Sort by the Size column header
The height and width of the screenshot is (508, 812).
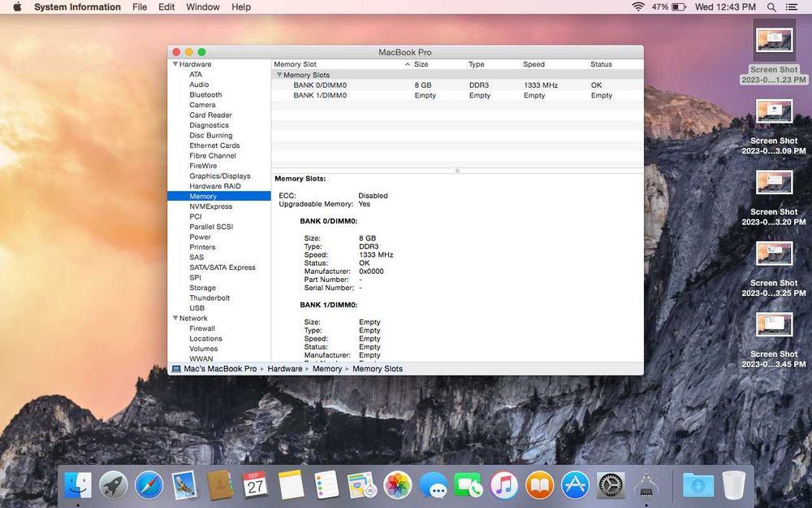(438, 64)
